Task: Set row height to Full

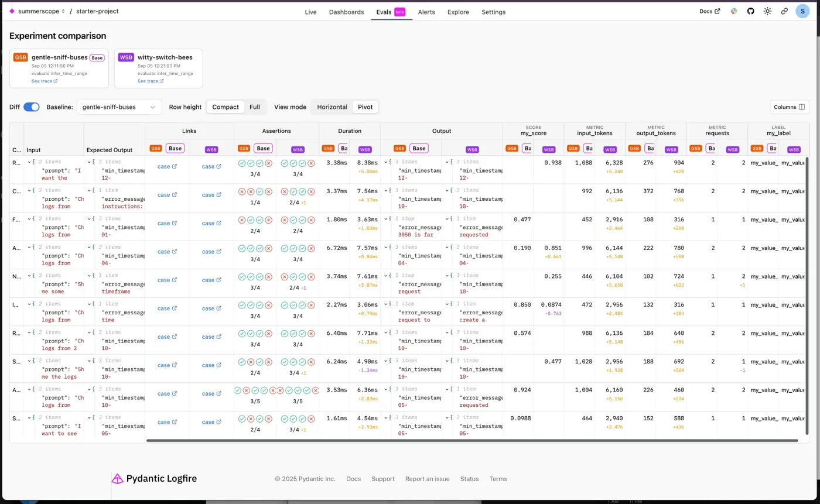Action: pyautogui.click(x=255, y=107)
